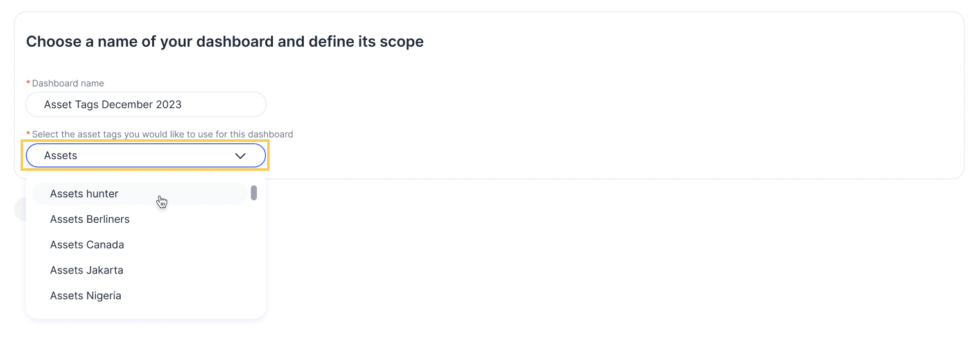This screenshot has height=339, width=980.
Task: Click the blank page area outside the card
Action: click(x=610, y=257)
